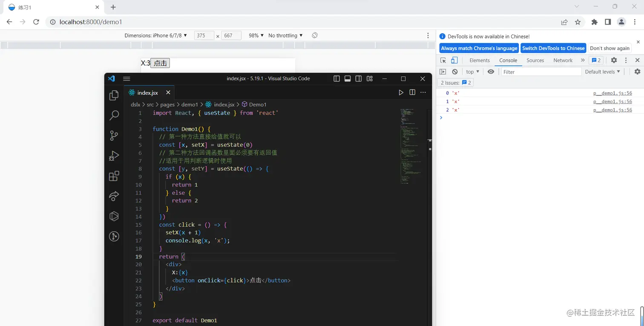Viewport: 644px width, 326px height.
Task: Open the issues counter badge in DevTools toolbar
Action: click(x=595, y=60)
